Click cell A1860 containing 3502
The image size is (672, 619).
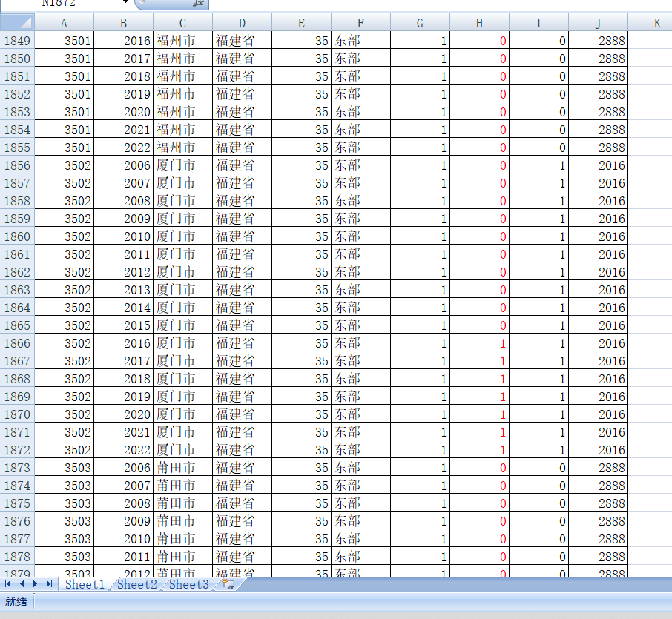pyautogui.click(x=65, y=236)
